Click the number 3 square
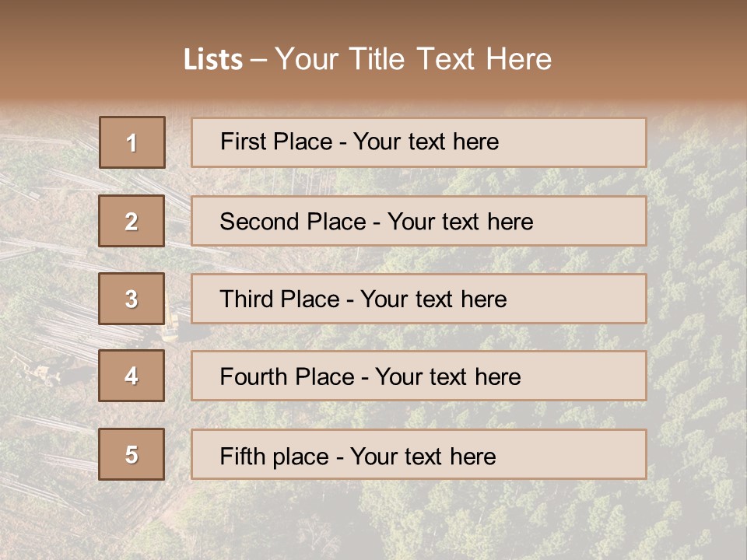This screenshot has height=560, width=747. tap(132, 299)
